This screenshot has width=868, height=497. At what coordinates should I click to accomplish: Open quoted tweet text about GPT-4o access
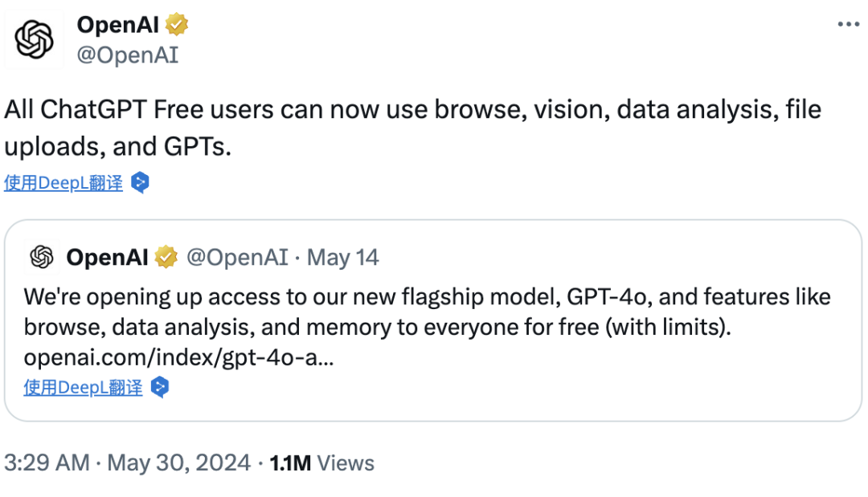[428, 327]
